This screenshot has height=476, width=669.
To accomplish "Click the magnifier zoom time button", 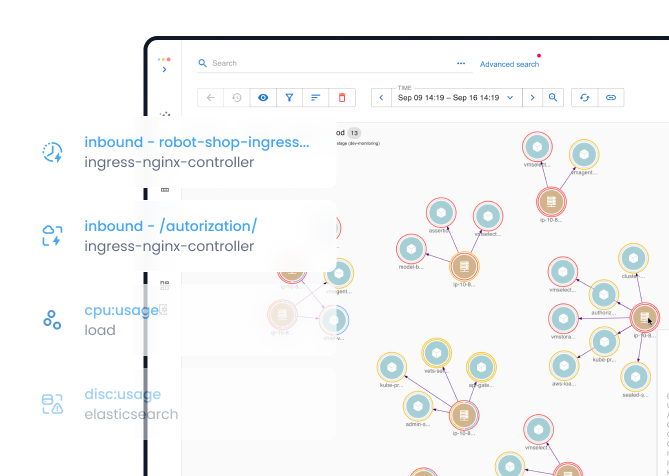I will pos(553,98).
